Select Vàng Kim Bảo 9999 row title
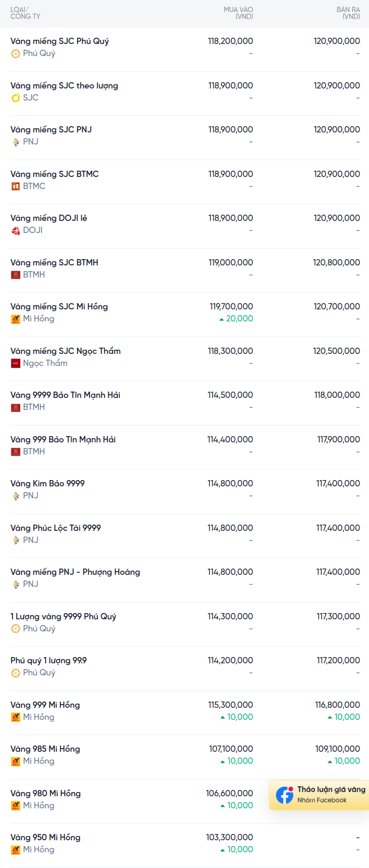 point(48,484)
